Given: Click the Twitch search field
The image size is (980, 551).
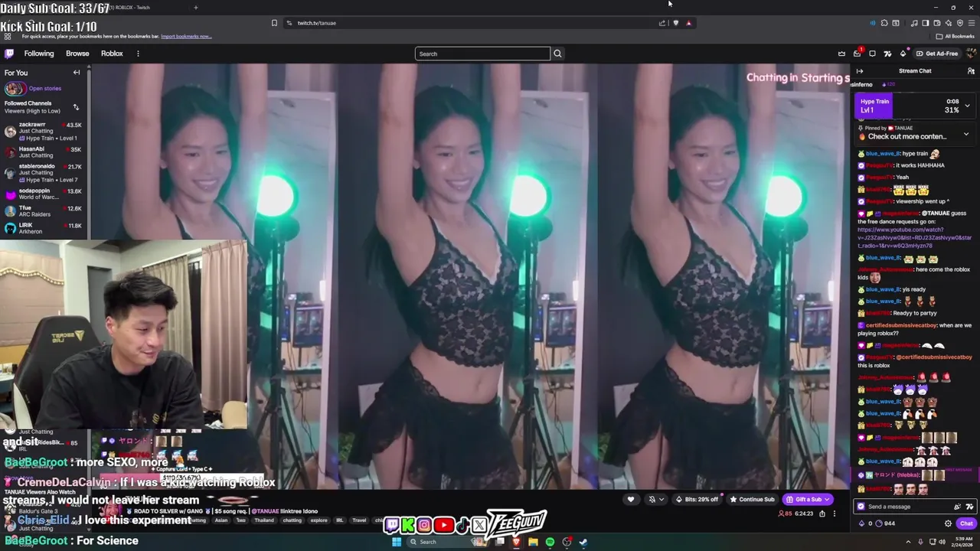Looking at the screenshot, I should point(482,54).
